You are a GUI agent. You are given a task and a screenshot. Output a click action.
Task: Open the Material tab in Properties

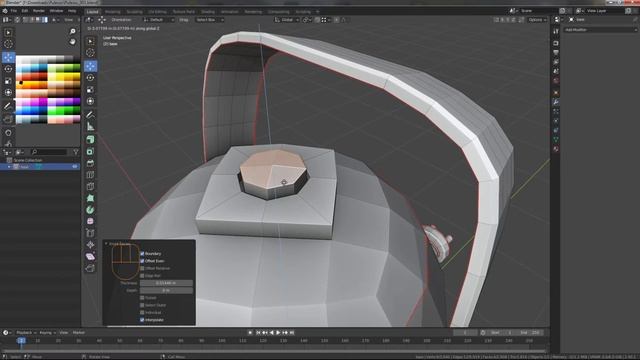(556, 149)
